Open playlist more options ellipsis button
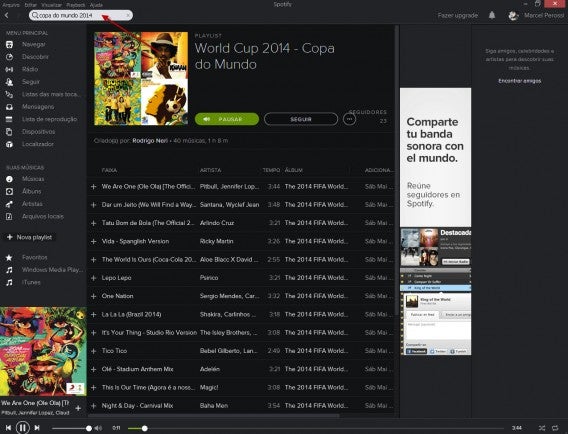This screenshot has height=434, width=568. pyautogui.click(x=349, y=119)
